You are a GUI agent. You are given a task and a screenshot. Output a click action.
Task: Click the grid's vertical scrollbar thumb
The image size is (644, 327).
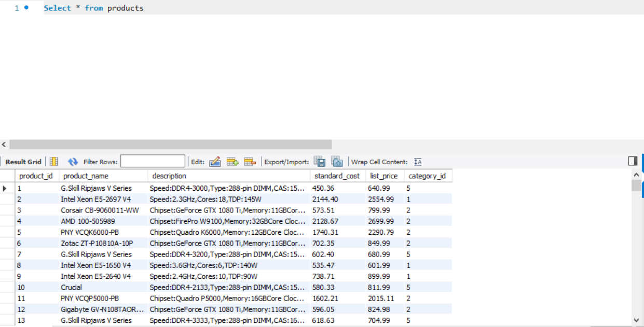pos(636,185)
